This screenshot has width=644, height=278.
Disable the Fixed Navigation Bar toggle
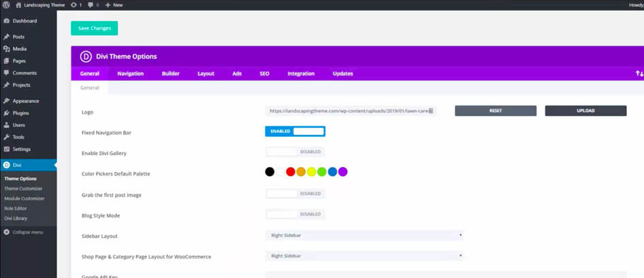295,131
